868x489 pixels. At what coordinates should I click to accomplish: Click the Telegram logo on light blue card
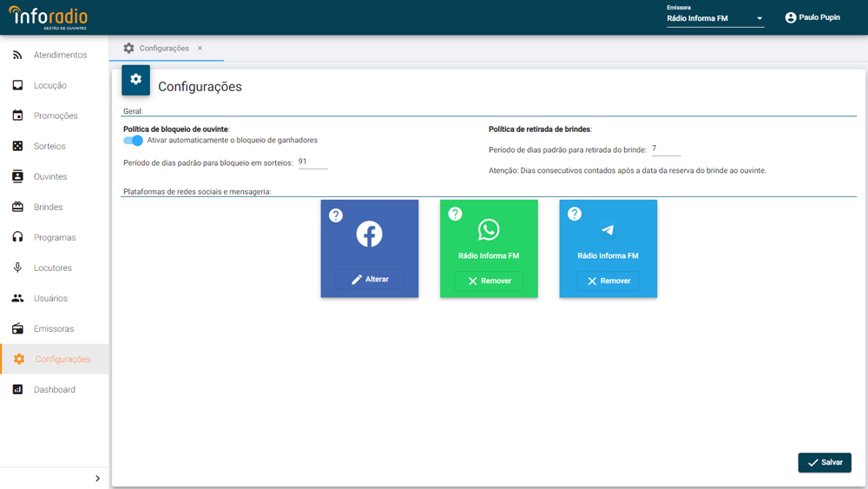(x=608, y=229)
